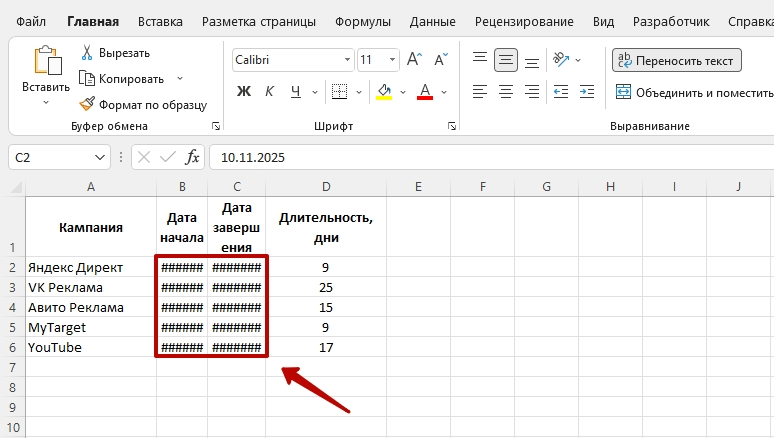Click the increase indent icon

tap(586, 92)
